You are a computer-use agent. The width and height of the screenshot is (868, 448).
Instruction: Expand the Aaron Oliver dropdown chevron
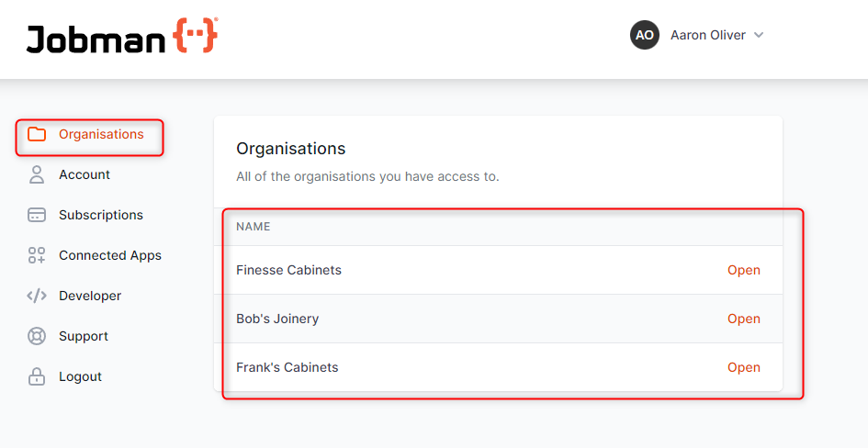point(759,35)
